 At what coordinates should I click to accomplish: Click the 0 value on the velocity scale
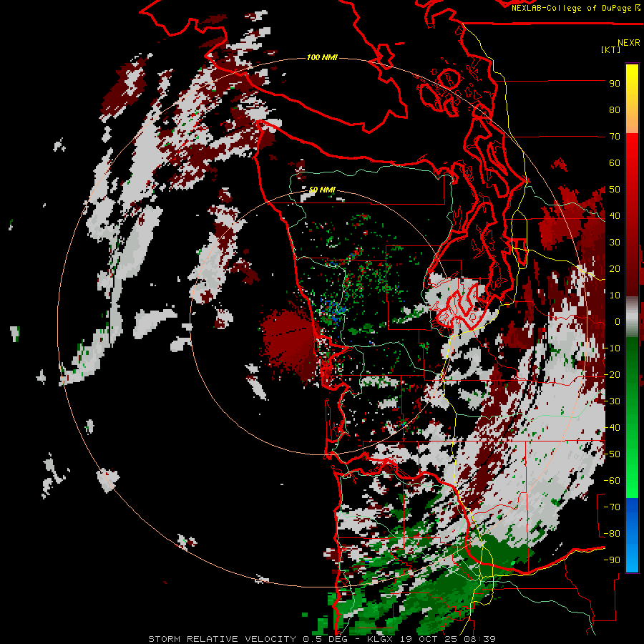[618, 322]
